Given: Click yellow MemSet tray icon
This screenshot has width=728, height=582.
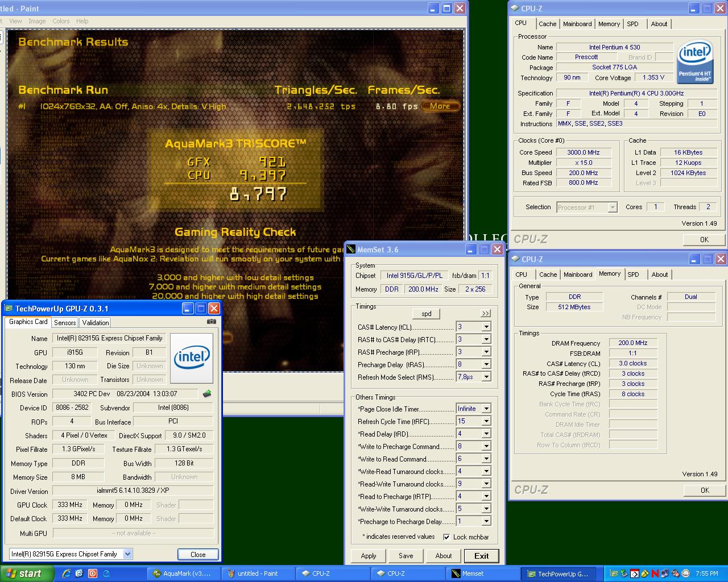Looking at the screenshot, I should pos(645,573).
